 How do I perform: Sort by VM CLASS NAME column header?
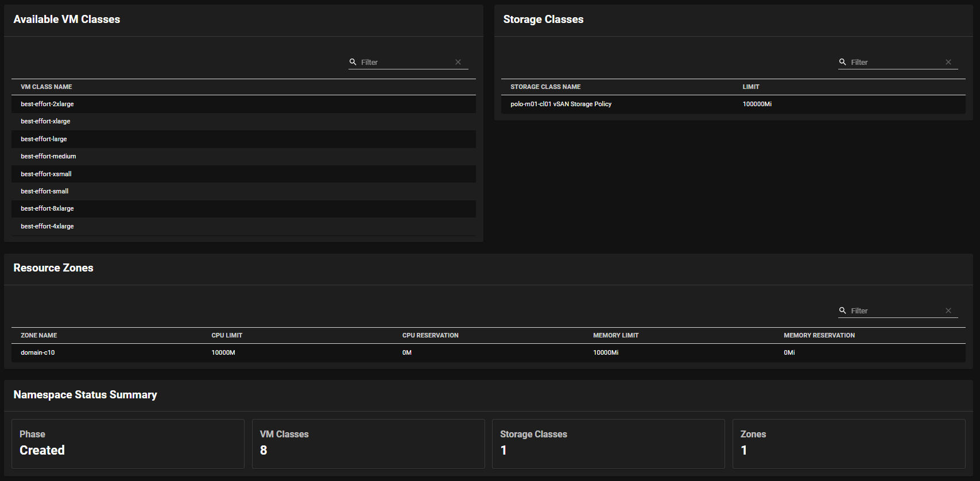(x=47, y=87)
